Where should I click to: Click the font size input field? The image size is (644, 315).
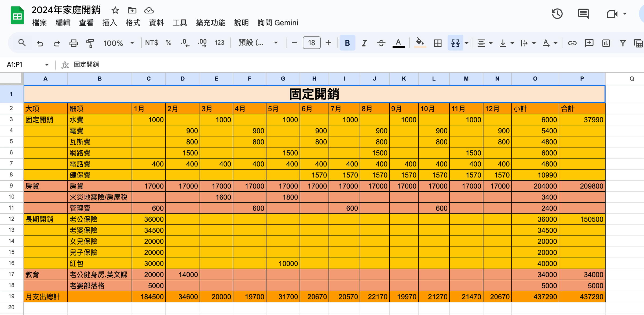click(311, 43)
